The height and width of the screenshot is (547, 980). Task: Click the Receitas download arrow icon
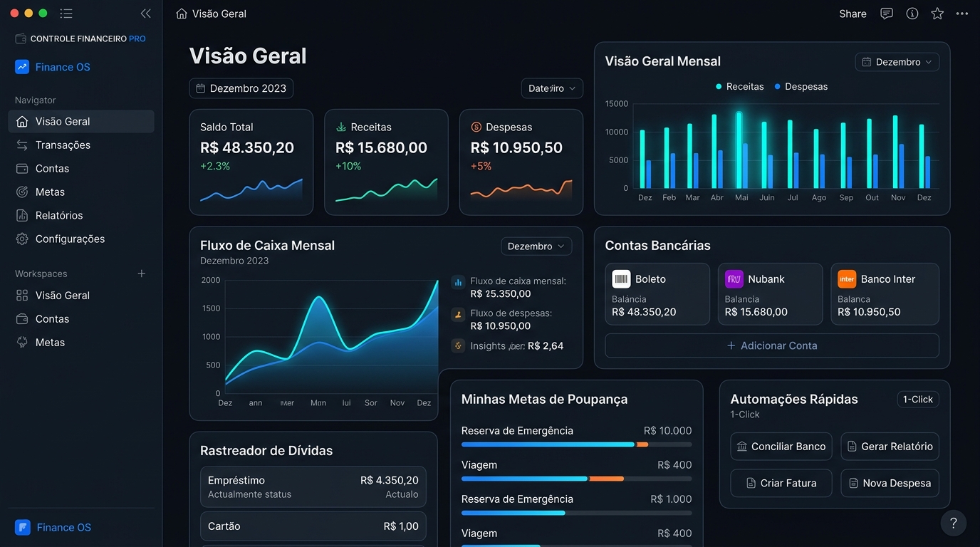[x=341, y=127]
